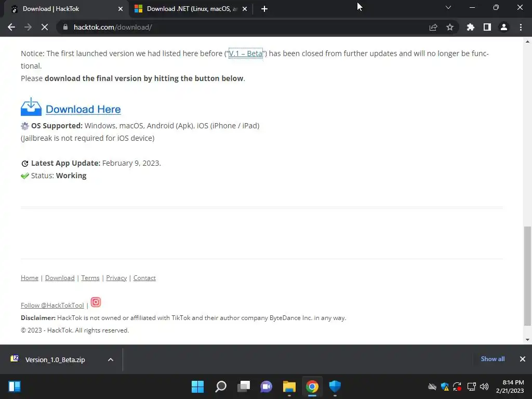Click the address bar URL field
Screen dimensions: 532x399
244,27
